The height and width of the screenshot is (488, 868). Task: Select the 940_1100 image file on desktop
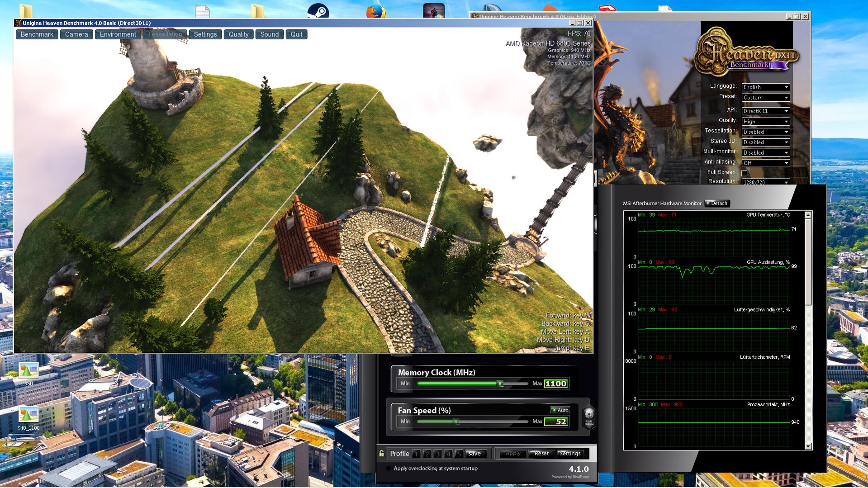click(28, 418)
